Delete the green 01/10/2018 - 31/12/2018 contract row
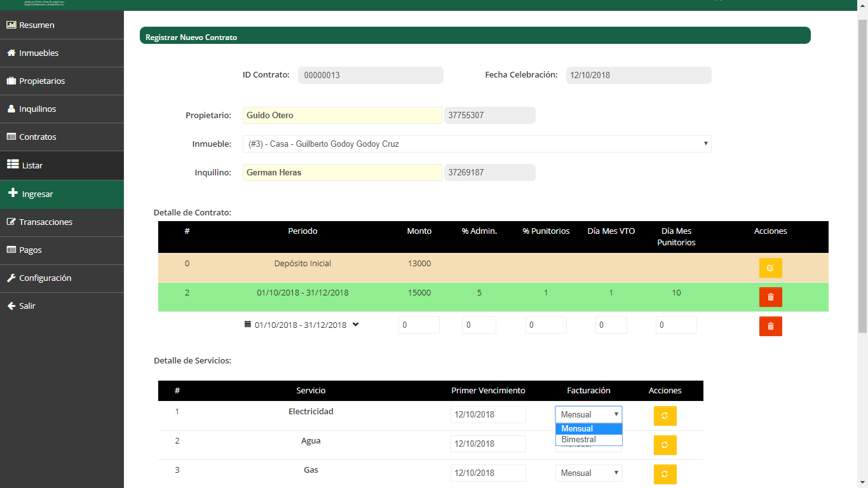The width and height of the screenshot is (868, 488). click(x=770, y=297)
